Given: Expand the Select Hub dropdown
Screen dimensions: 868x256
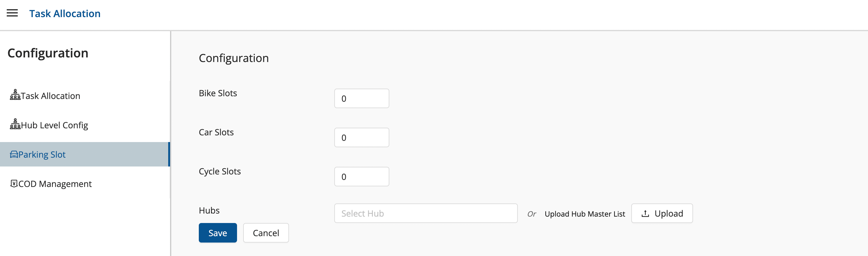Looking at the screenshot, I should (x=425, y=213).
